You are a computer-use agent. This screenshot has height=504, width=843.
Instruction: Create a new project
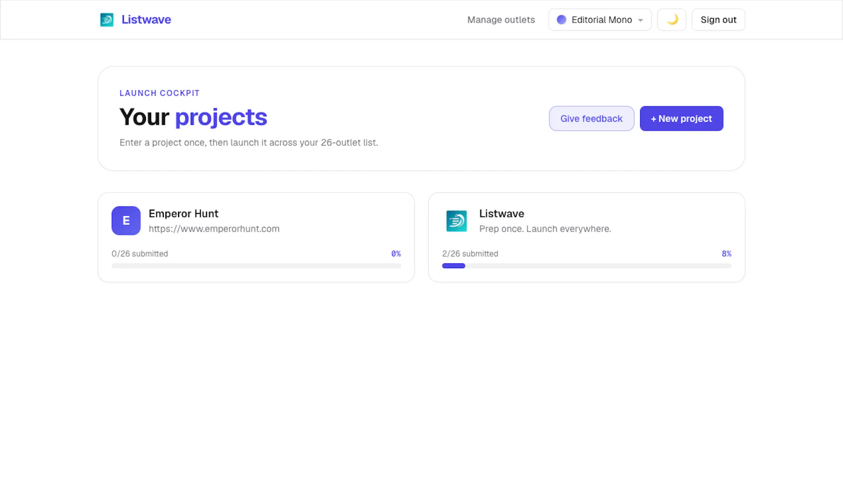tap(681, 118)
